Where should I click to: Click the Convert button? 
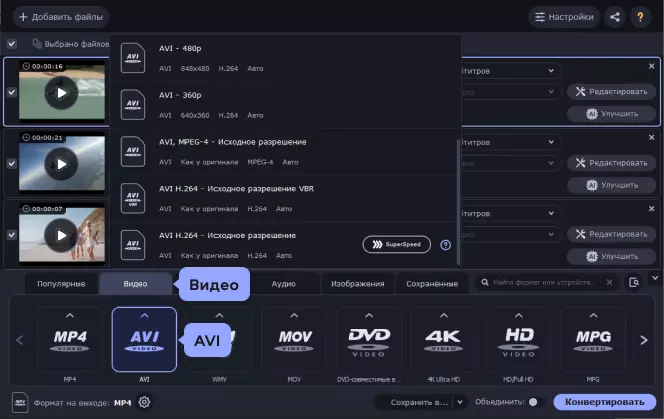(604, 402)
